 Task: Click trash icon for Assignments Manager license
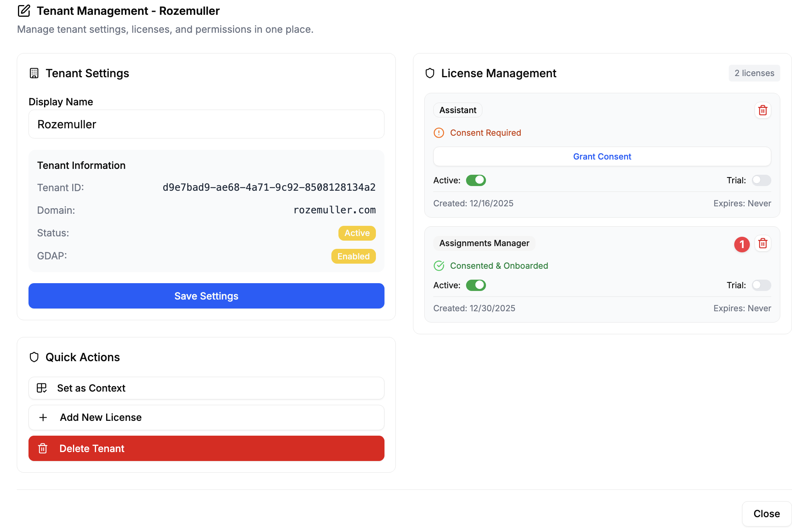coord(762,243)
